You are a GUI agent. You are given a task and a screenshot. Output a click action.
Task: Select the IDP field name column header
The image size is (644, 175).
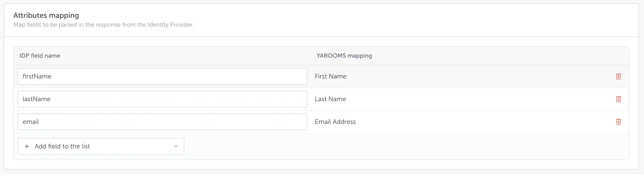40,56
